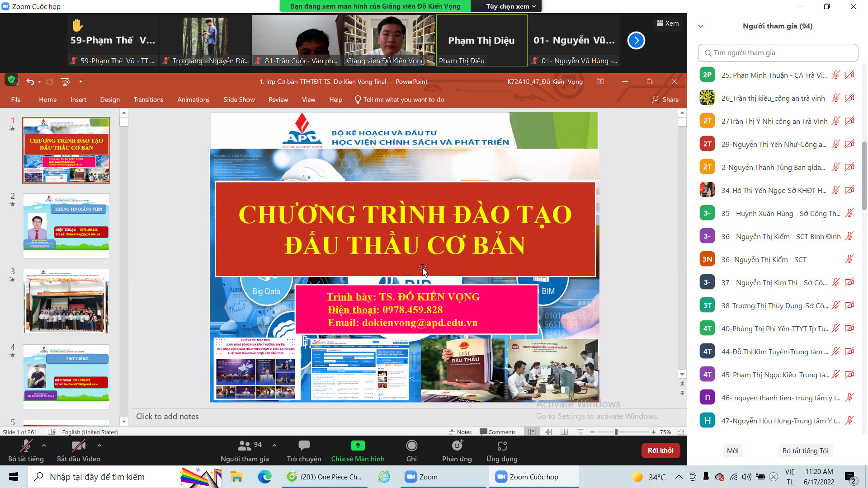The width and height of the screenshot is (868, 488).
Task: Open audio options caret beside microphone
Action: (x=44, y=445)
